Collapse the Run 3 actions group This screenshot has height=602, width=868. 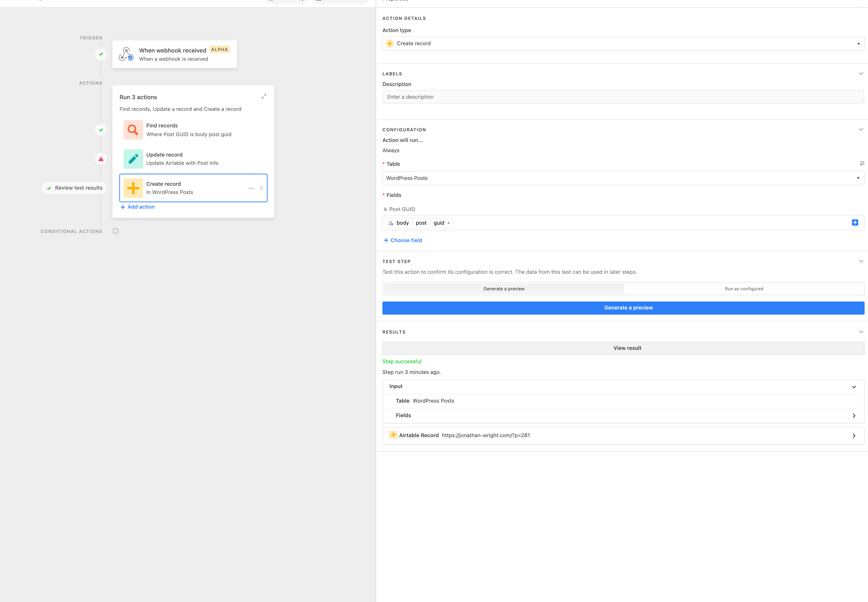click(x=264, y=97)
